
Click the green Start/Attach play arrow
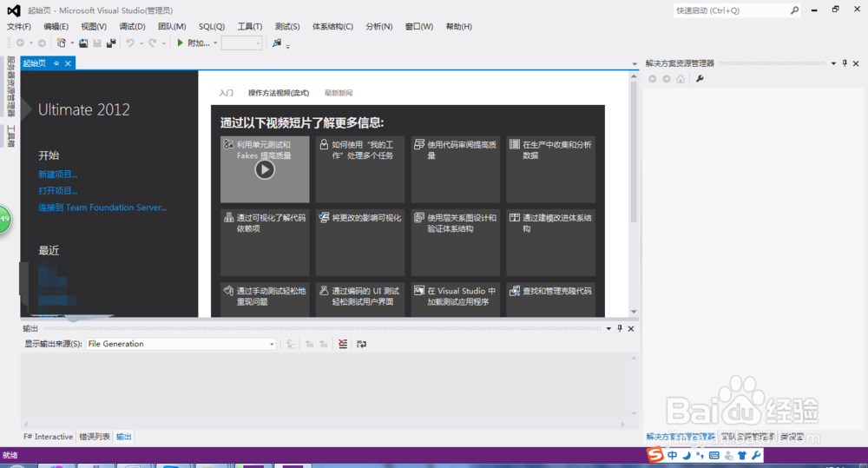coord(180,43)
